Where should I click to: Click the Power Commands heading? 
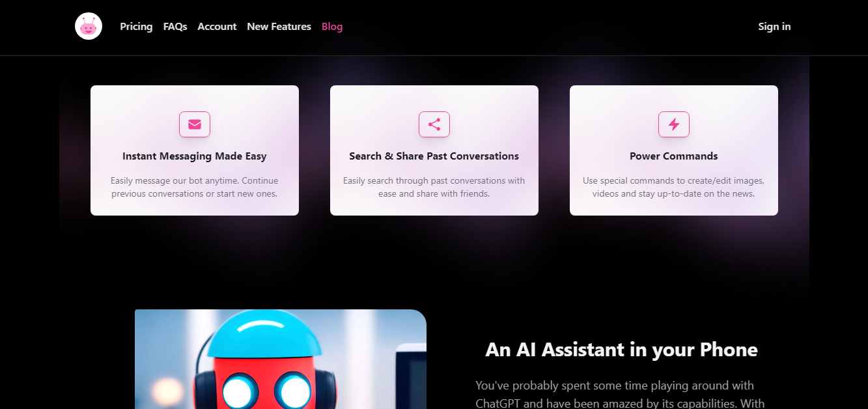coord(674,156)
